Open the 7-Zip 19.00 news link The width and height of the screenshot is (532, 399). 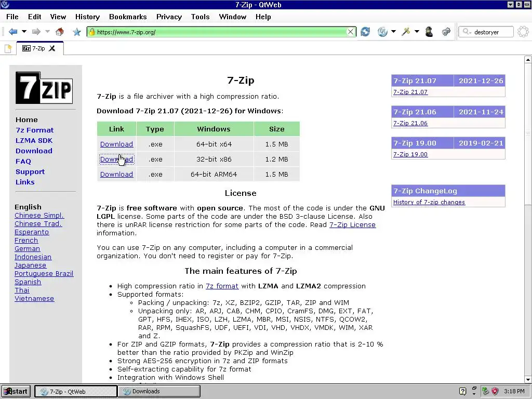pos(410,154)
